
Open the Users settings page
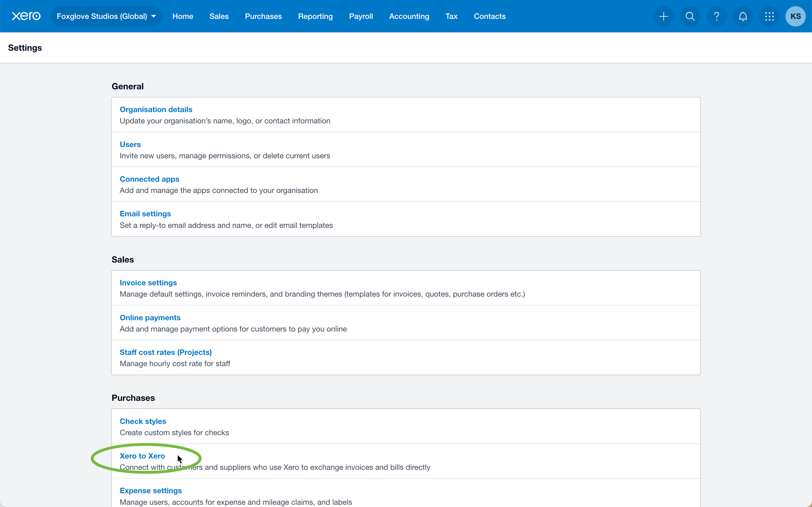(130, 144)
